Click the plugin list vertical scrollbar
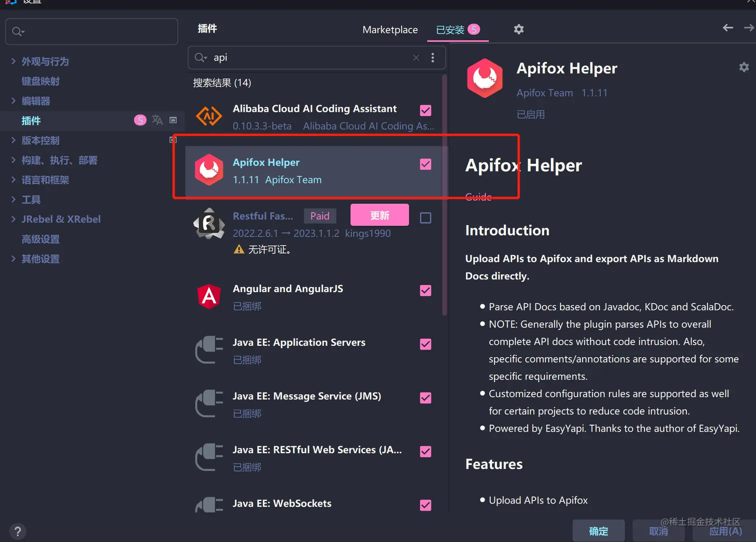 tap(444, 195)
